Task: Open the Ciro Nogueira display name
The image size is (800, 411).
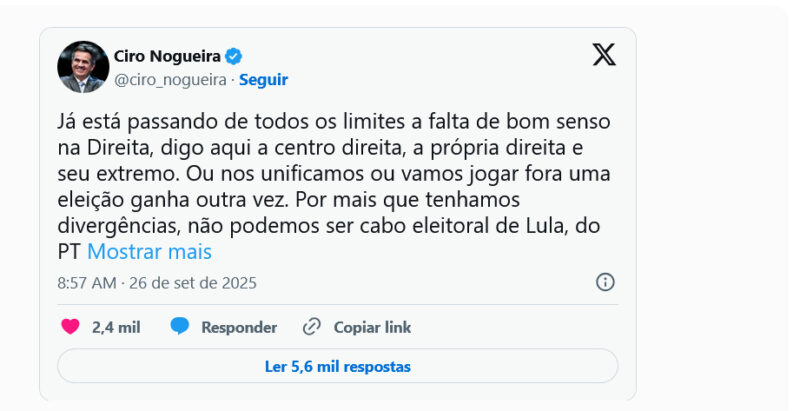Action: 167,56
